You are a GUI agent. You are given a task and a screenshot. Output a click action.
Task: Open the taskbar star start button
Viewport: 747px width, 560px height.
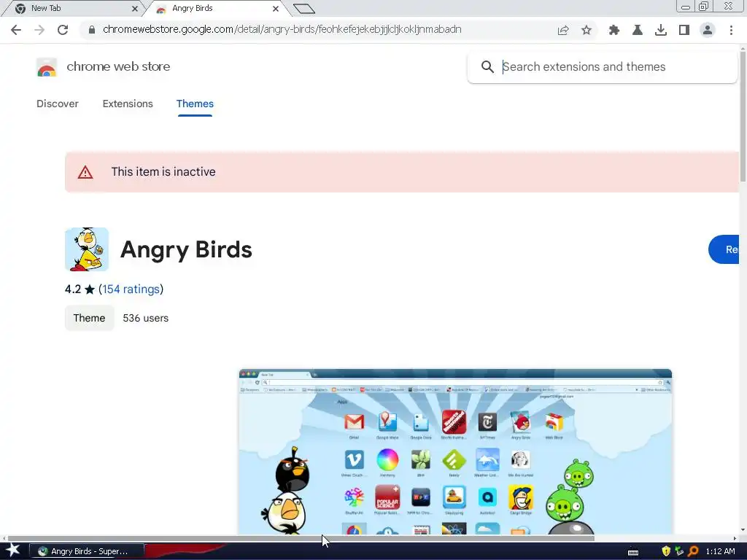pyautogui.click(x=13, y=551)
